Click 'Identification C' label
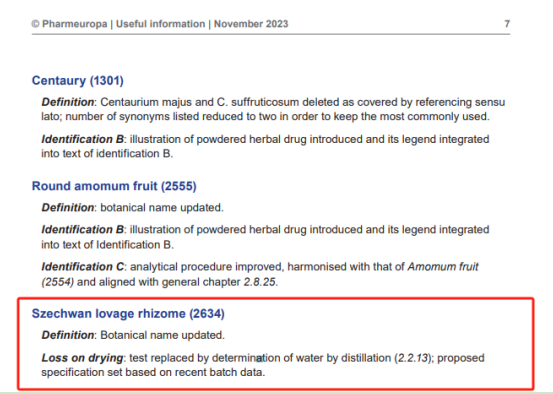Screen dimensions: 553x394 [x=83, y=267]
